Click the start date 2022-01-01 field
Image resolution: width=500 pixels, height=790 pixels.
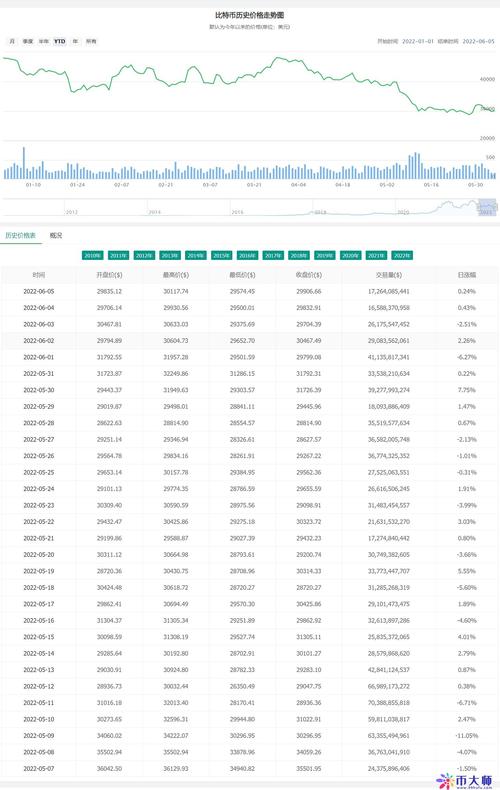tap(417, 41)
